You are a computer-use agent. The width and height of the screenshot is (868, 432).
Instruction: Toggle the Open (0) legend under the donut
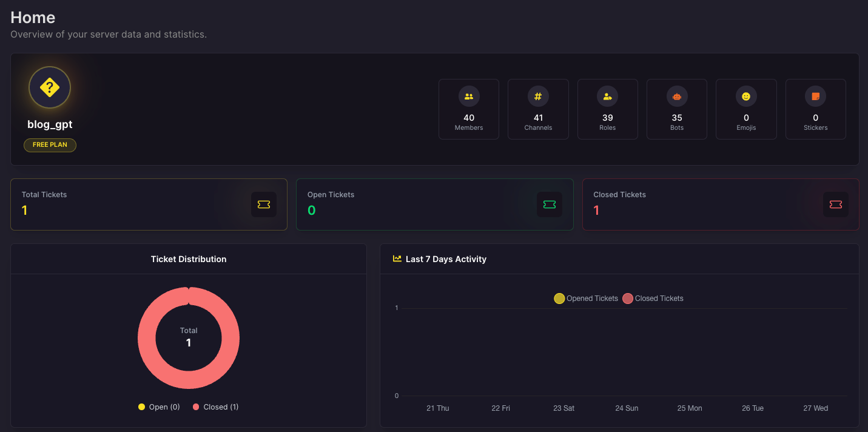click(159, 407)
